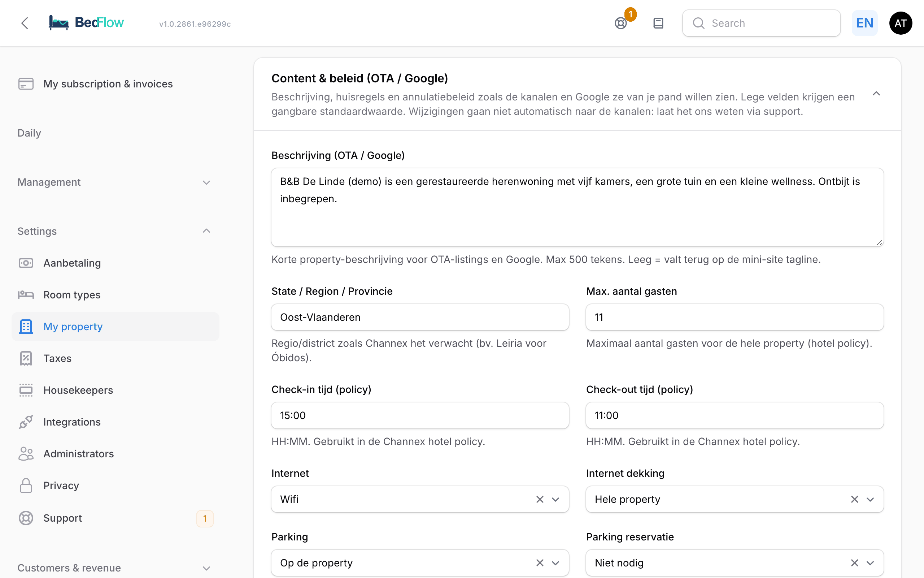
Task: Click the subscription card icon in the sidebar
Action: coord(26,84)
